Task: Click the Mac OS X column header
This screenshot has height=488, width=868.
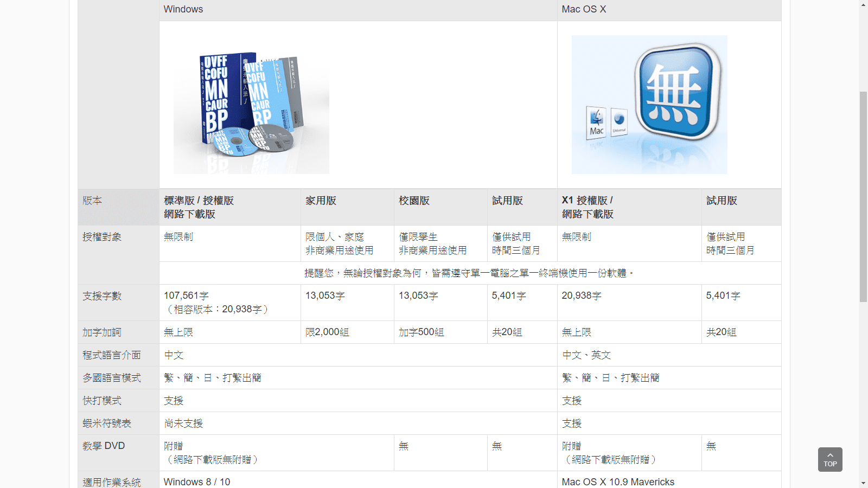Action: click(584, 9)
